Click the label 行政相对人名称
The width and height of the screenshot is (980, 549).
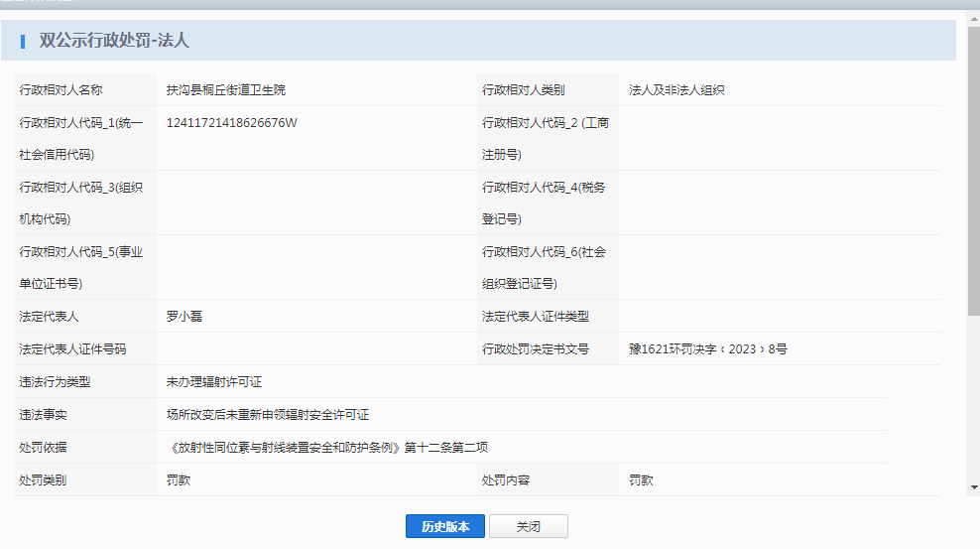tap(61, 90)
